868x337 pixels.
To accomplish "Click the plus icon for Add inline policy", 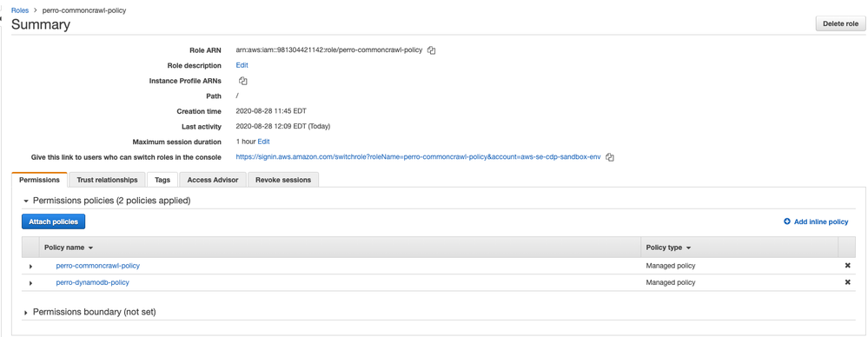I will [x=787, y=221].
